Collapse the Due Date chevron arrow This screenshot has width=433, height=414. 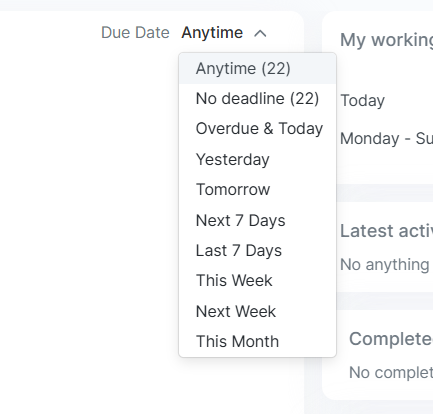pos(260,33)
